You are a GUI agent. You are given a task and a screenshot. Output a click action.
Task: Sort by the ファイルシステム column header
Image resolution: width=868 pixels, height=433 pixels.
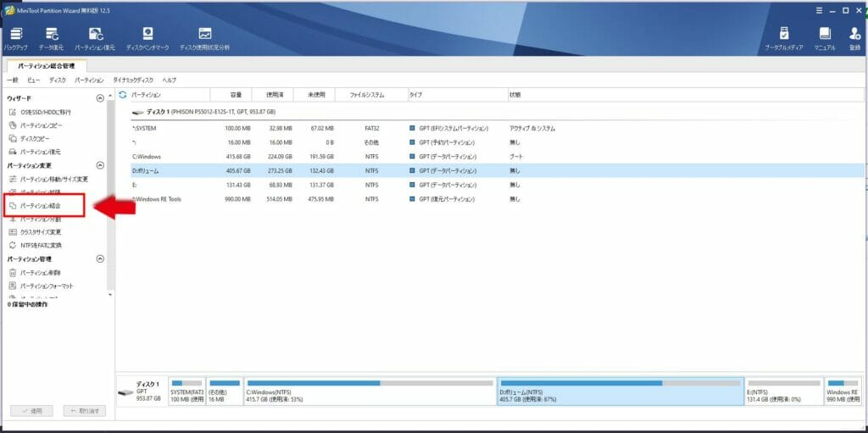(x=371, y=95)
